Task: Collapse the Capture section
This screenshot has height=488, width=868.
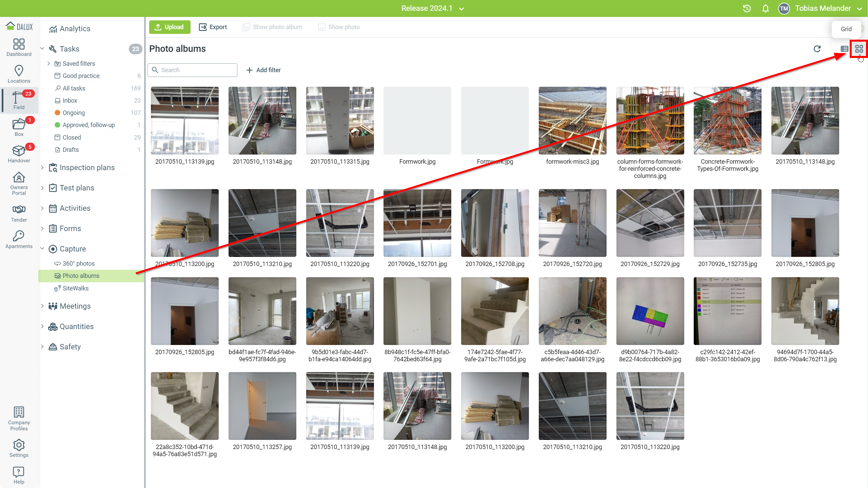Action: (42, 249)
